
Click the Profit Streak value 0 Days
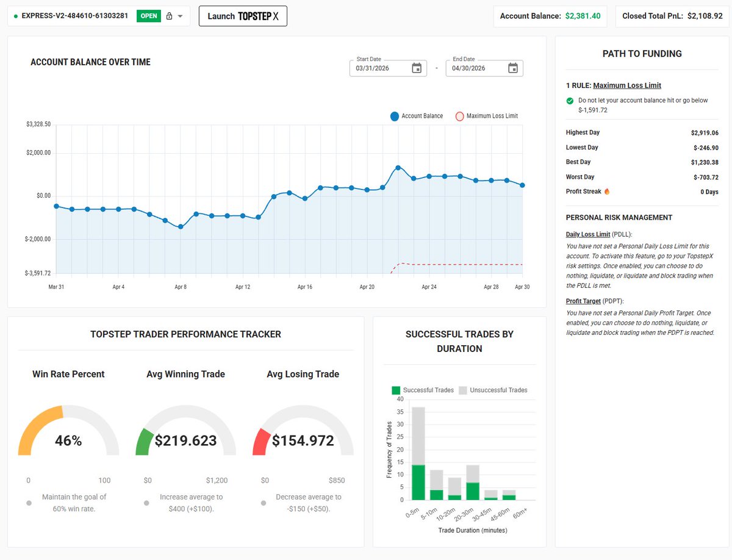point(709,192)
